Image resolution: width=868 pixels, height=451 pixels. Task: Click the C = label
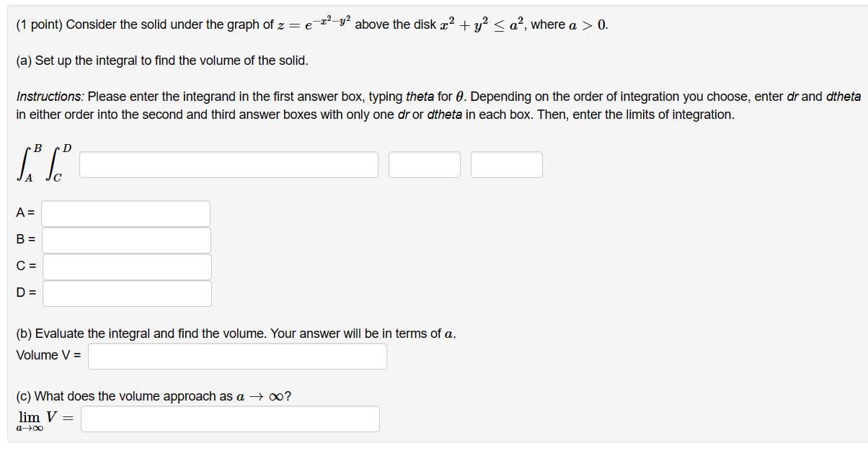pyautogui.click(x=24, y=266)
